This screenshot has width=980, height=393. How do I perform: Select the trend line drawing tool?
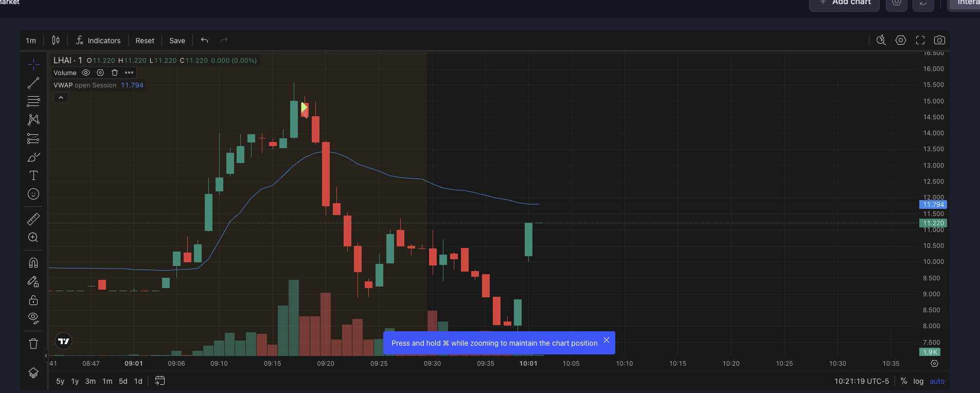(33, 83)
